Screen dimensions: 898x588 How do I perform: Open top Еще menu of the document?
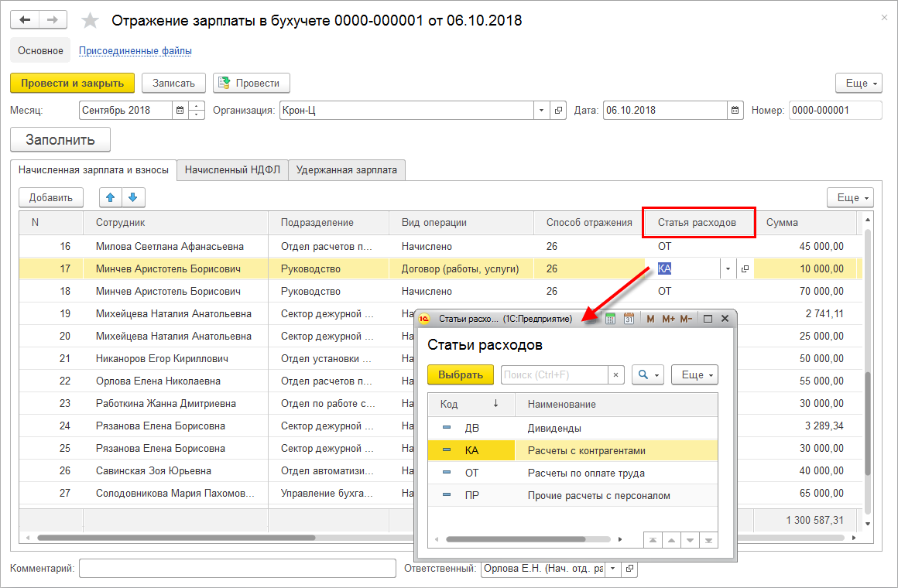tap(859, 83)
